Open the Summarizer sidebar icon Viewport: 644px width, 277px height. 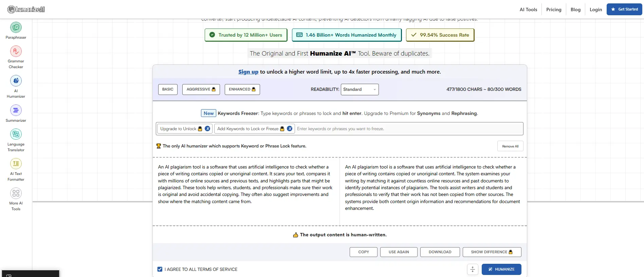[x=16, y=110]
